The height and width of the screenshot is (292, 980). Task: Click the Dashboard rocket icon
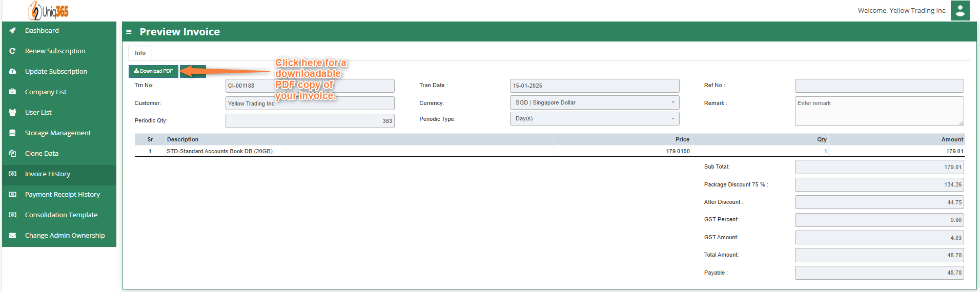coord(12,31)
